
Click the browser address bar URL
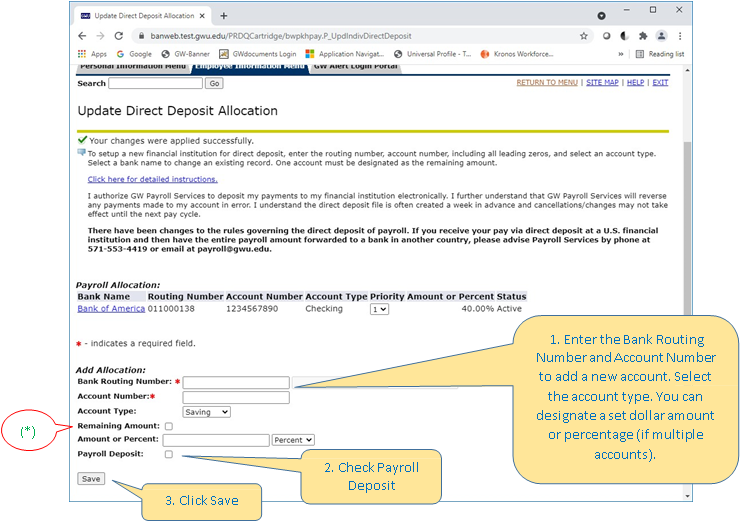[x=281, y=36]
